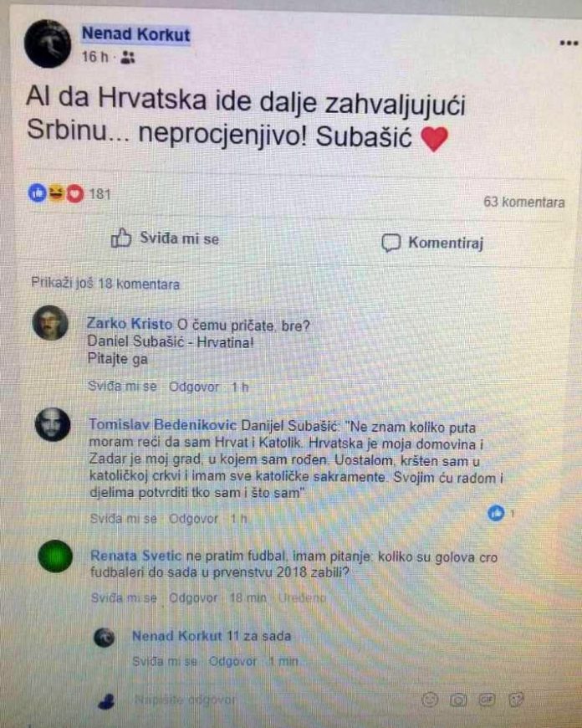Open the Uređeno edit history link
Viewport: 582px width, 728px height.
(302, 597)
